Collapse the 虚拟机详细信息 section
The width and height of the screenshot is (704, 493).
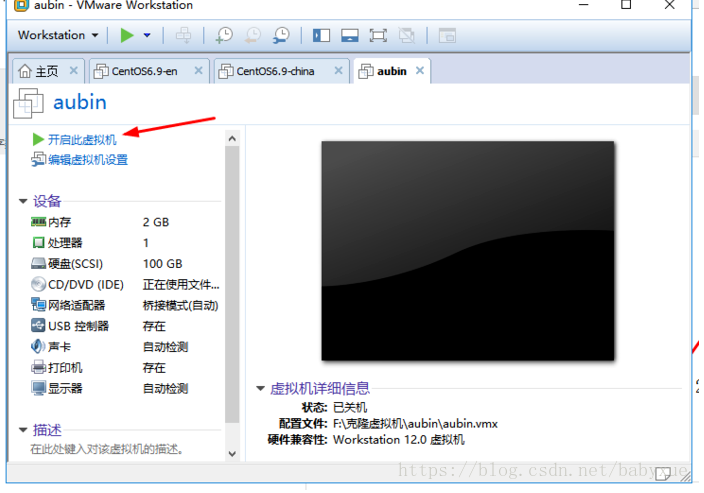[x=260, y=388]
